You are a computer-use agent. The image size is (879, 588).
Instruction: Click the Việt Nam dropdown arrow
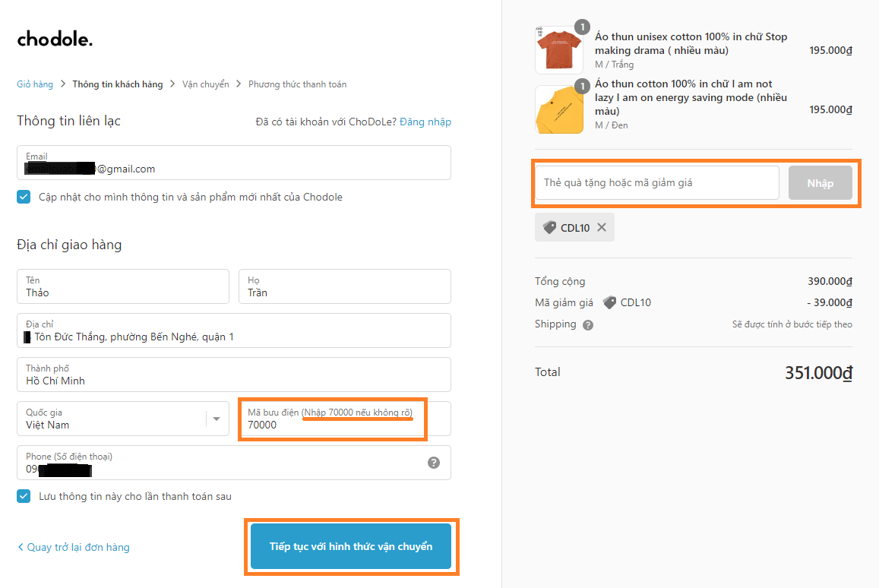pos(217,419)
